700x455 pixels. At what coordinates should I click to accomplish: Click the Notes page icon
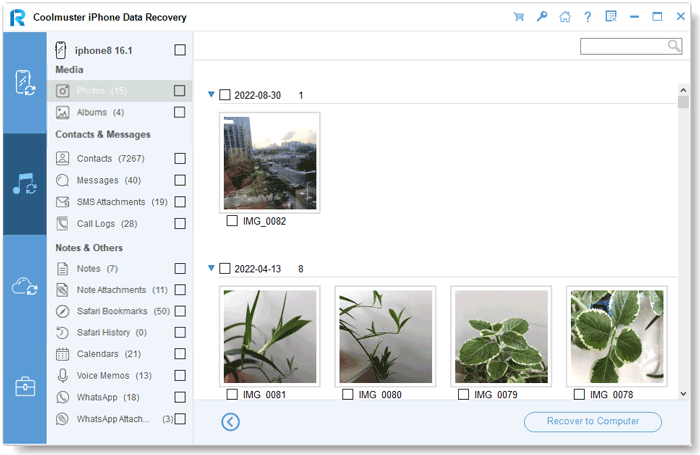click(x=62, y=268)
